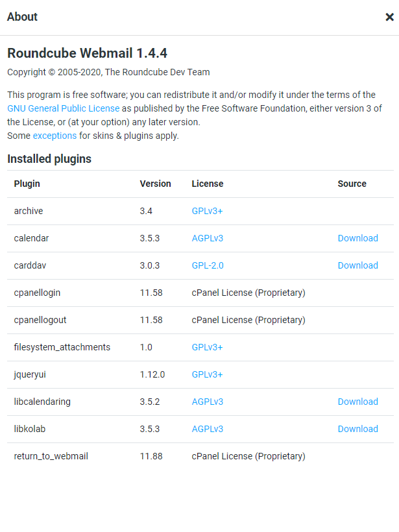Screen dimensions: 399x532
Task: Download the libcalendaring plugin
Action: pyautogui.click(x=357, y=402)
